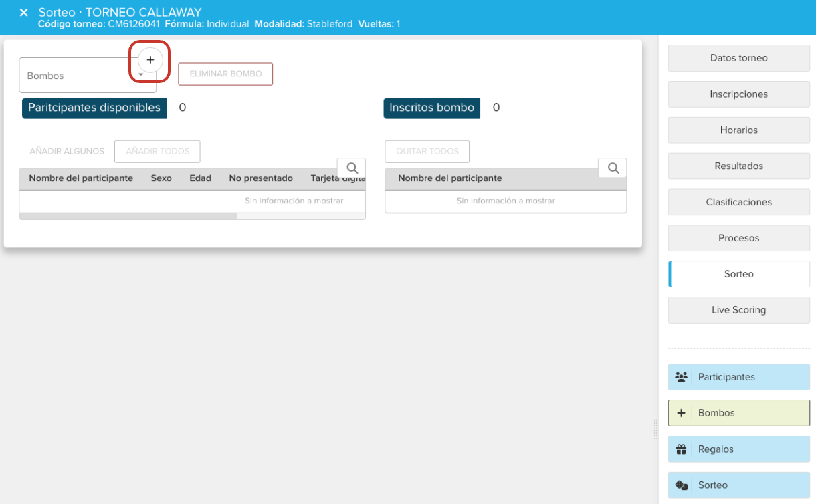
Task: Go to the Datos torneo section
Action: tap(738, 58)
